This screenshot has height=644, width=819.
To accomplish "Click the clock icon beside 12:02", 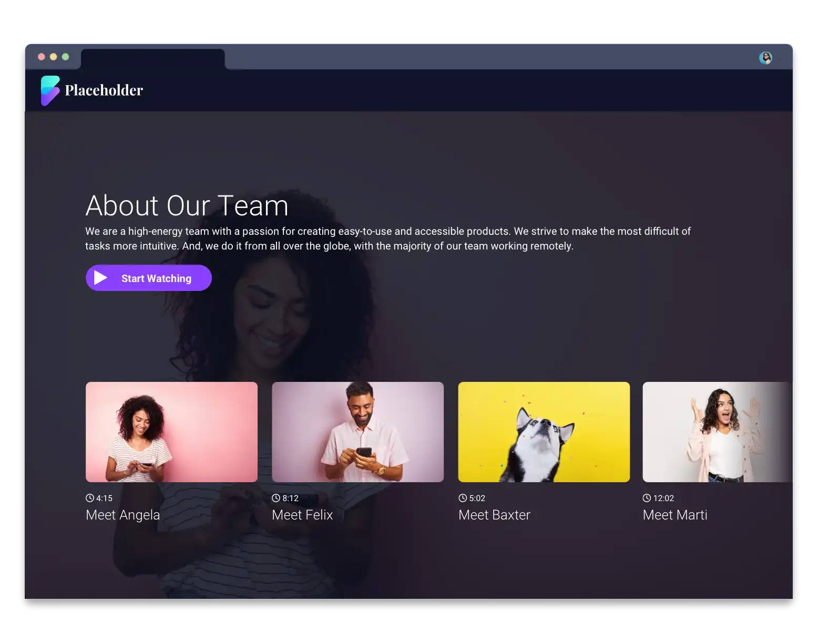I will point(647,498).
